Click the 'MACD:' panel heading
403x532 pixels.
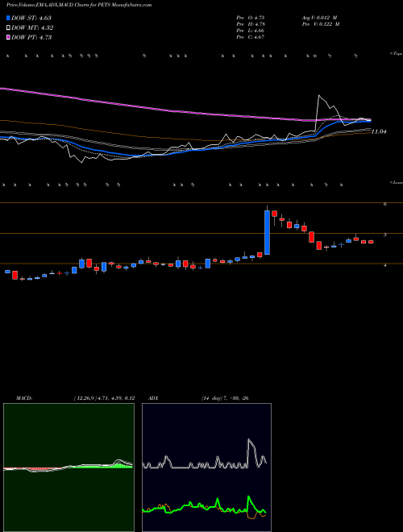[23, 398]
